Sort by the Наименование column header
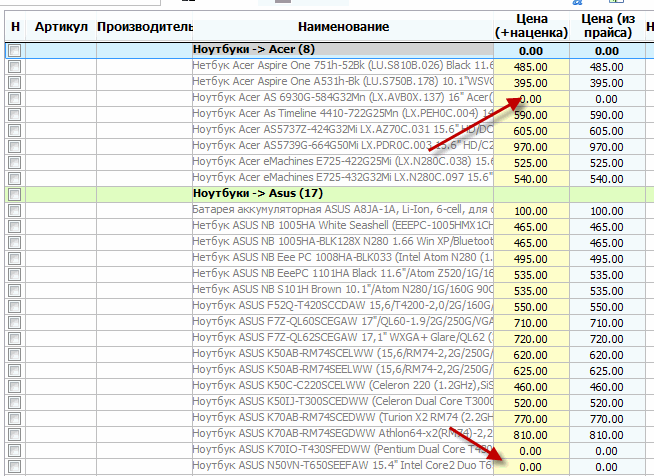This screenshot has height=476, width=654. click(x=343, y=27)
